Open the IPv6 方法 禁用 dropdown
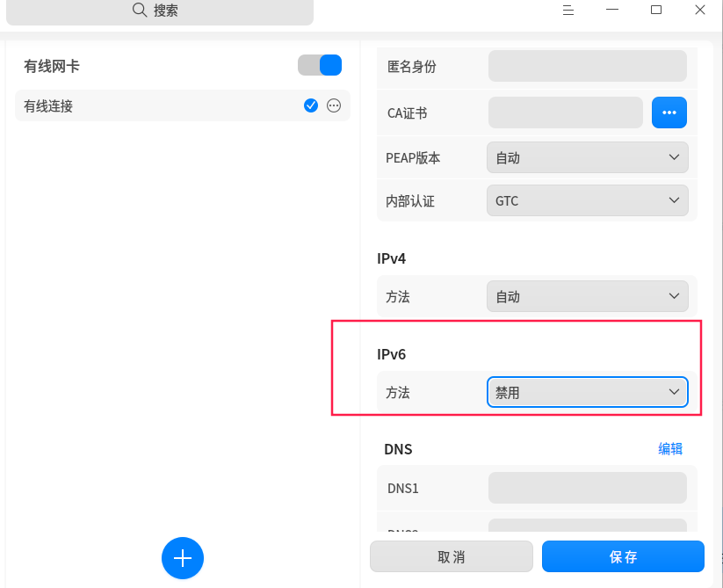 (x=588, y=392)
